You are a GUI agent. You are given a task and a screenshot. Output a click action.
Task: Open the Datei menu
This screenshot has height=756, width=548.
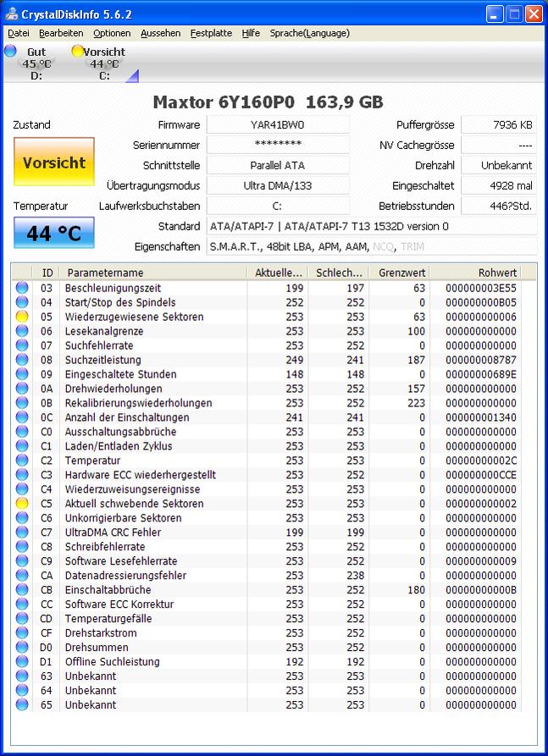coord(19,33)
